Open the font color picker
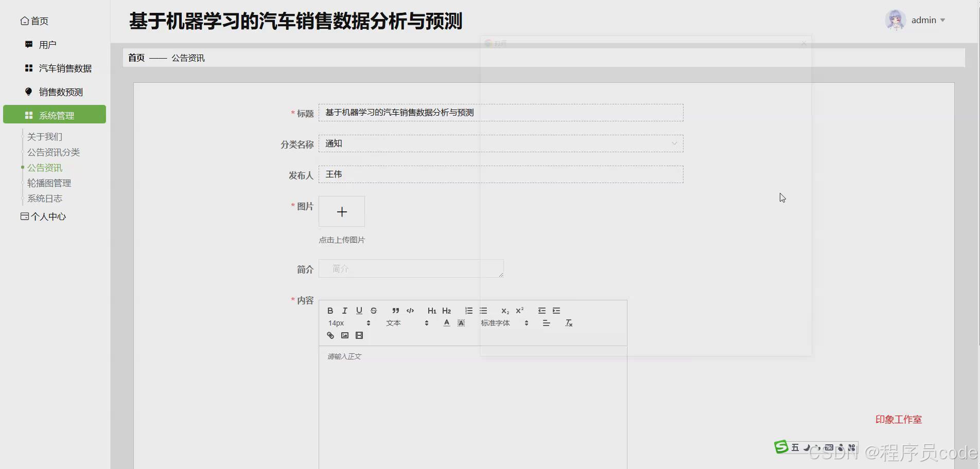 pos(446,323)
